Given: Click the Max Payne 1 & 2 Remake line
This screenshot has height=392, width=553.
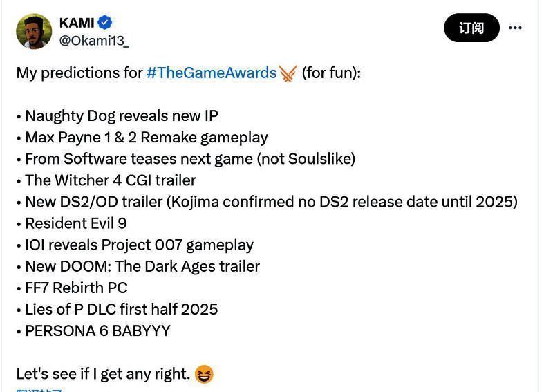Looking at the screenshot, I should (146, 137).
